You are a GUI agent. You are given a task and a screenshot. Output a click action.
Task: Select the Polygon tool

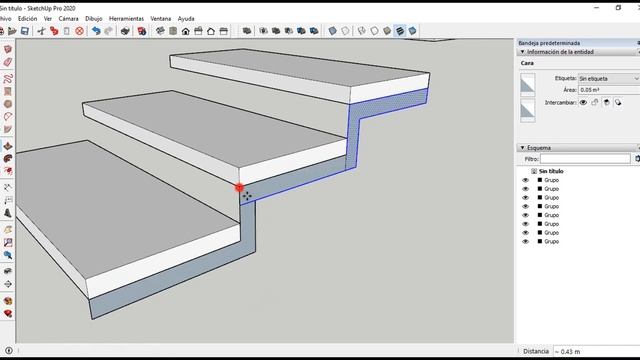(8, 104)
